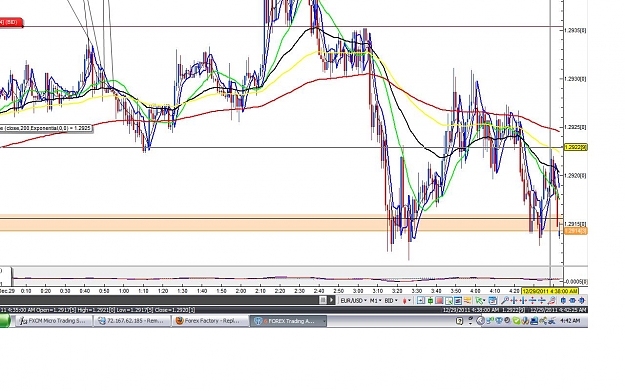The height and width of the screenshot is (391, 625).
Task: Click the blue boxed arrow toolbar icon
Action: tap(421, 301)
